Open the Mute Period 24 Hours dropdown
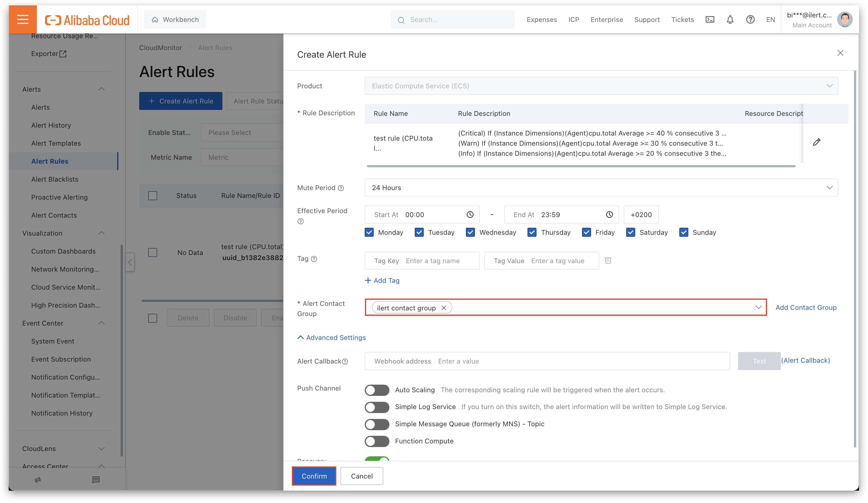 [601, 188]
